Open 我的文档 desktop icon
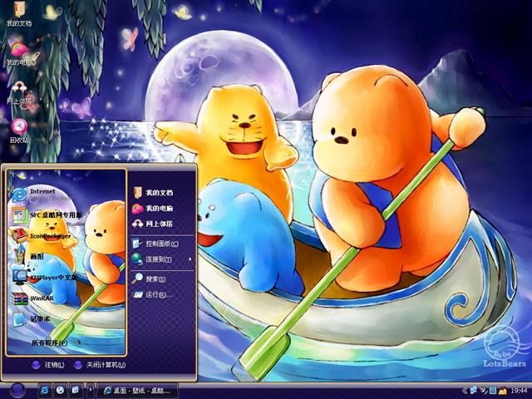 (18, 14)
